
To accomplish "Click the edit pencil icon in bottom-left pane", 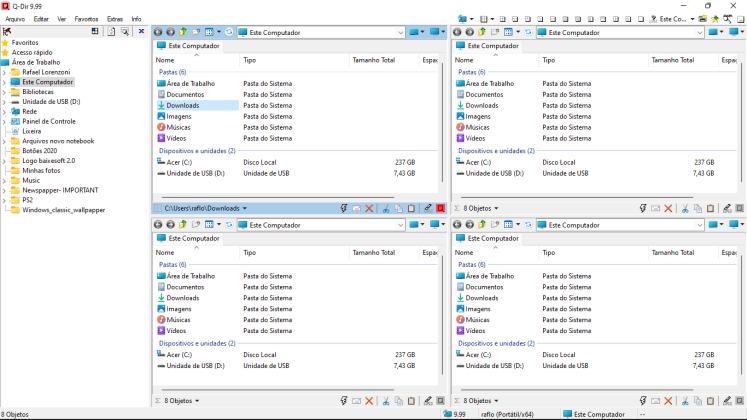I will pyautogui.click(x=428, y=401).
